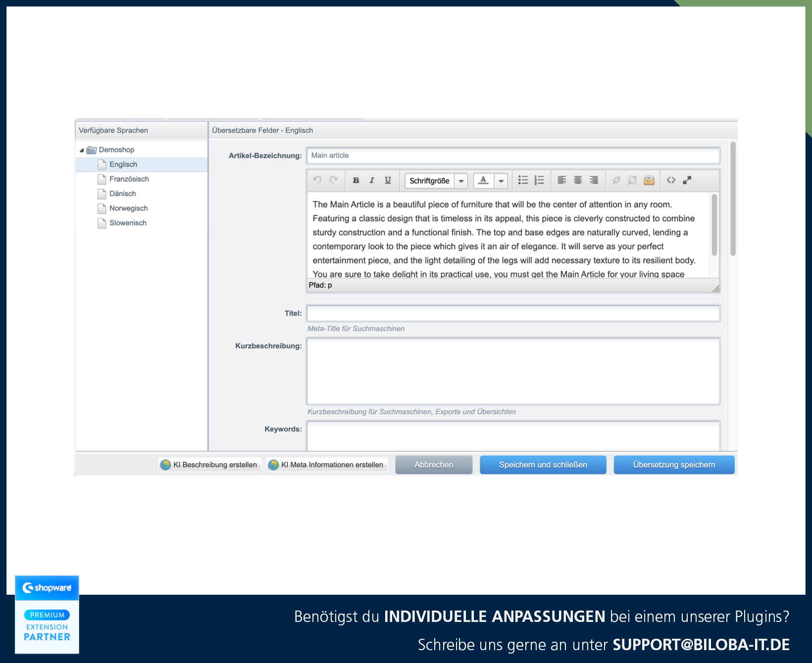Open the Schriftgröße font size dropdown
Viewport: 812px width, 663px height.
pyautogui.click(x=436, y=181)
